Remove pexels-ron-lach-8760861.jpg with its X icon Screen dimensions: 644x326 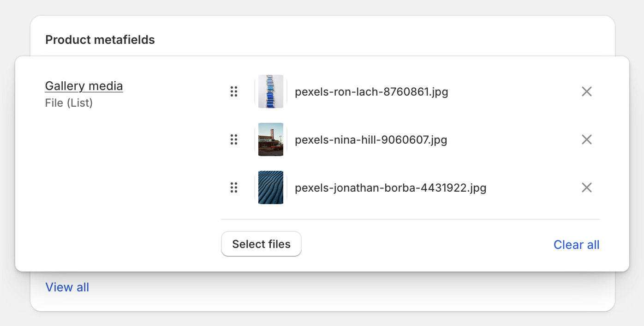click(586, 91)
